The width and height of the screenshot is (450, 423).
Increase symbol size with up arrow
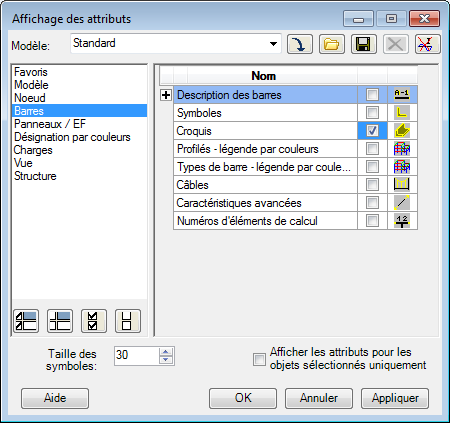tap(166, 352)
